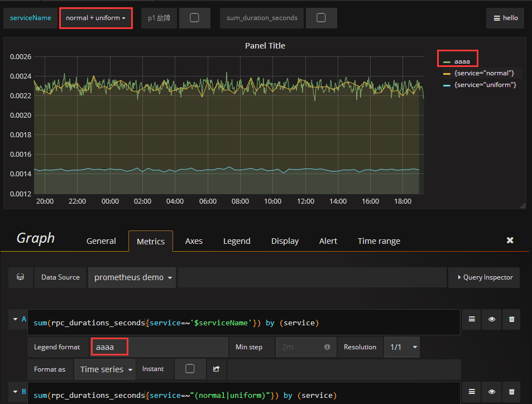
Task: Open the prometheus demo data source dropdown
Action: pyautogui.click(x=132, y=277)
